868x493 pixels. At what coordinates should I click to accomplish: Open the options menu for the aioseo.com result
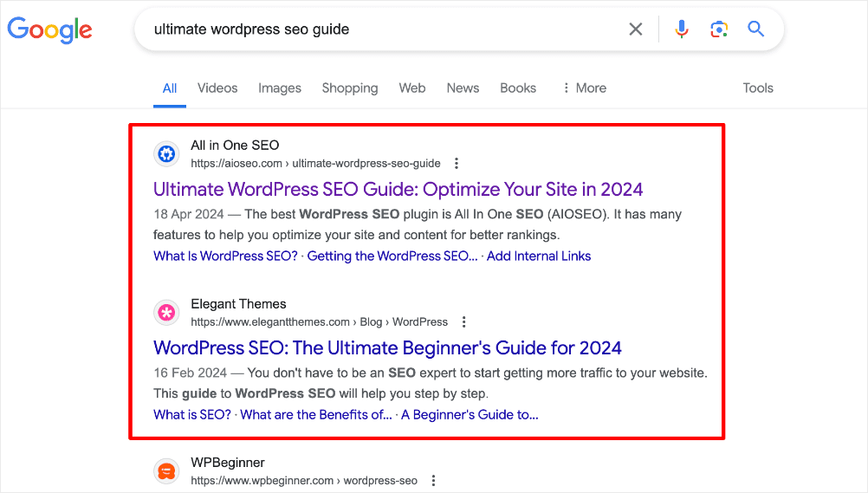tap(457, 164)
